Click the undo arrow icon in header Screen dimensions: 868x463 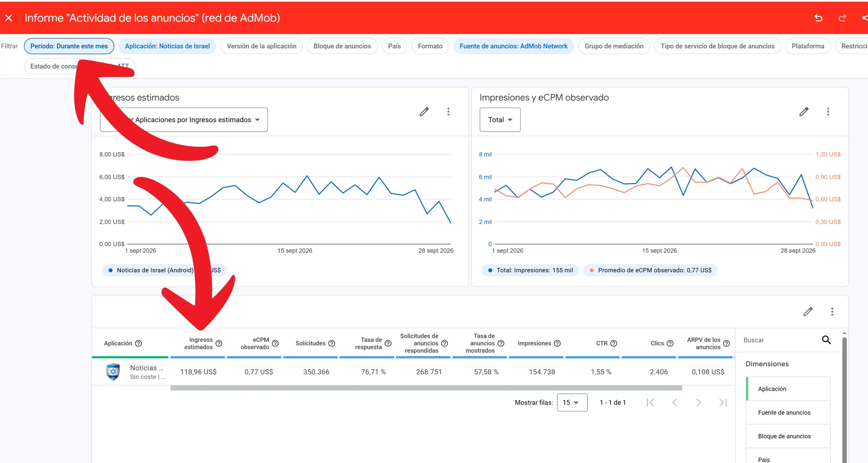pos(818,18)
